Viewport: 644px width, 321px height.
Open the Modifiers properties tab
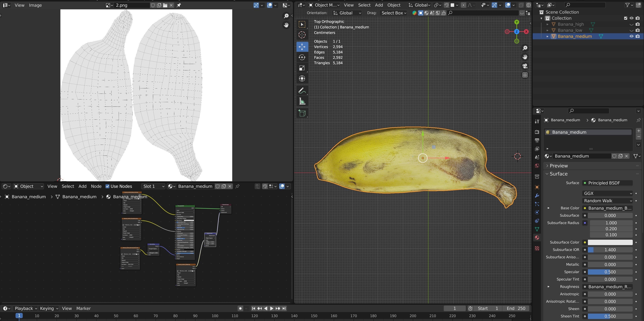coord(537,196)
